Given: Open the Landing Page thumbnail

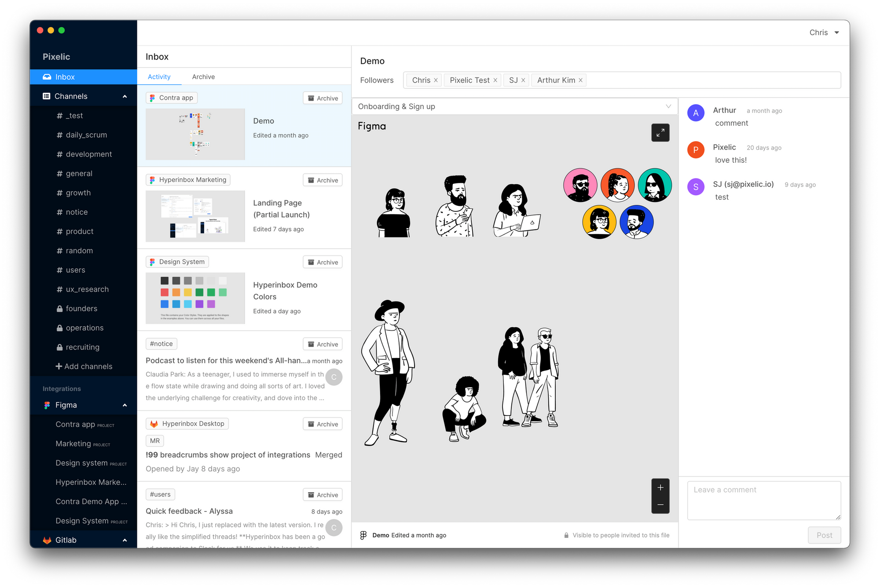Looking at the screenshot, I should click(x=195, y=216).
